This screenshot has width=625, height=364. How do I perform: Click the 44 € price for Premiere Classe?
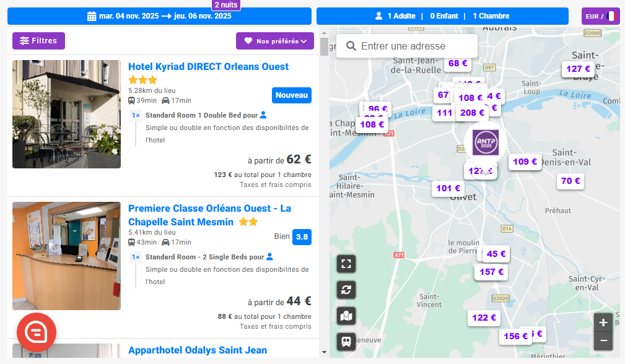(299, 301)
